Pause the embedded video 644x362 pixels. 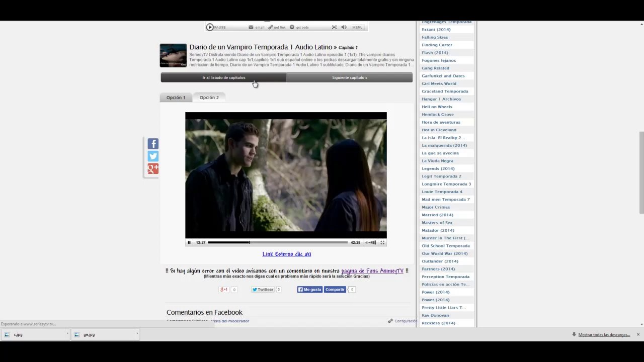click(x=189, y=242)
